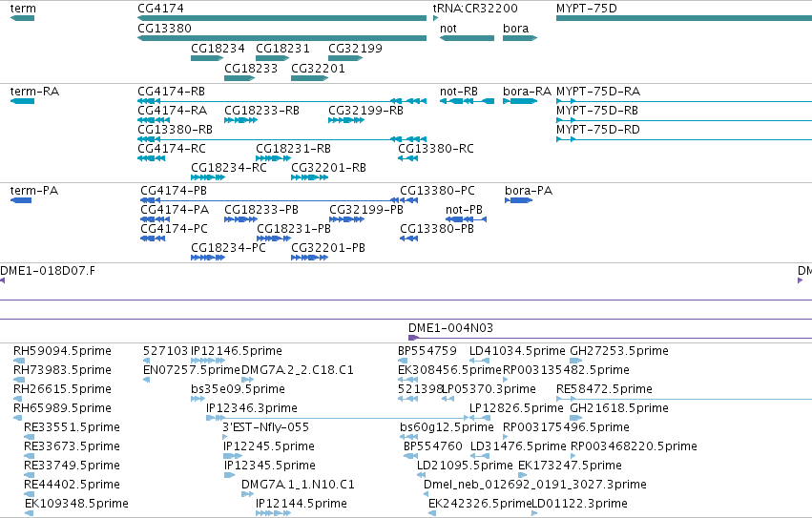Click the CG4174-RA transcript label
This screenshot has height=518, width=812.
click(172, 111)
